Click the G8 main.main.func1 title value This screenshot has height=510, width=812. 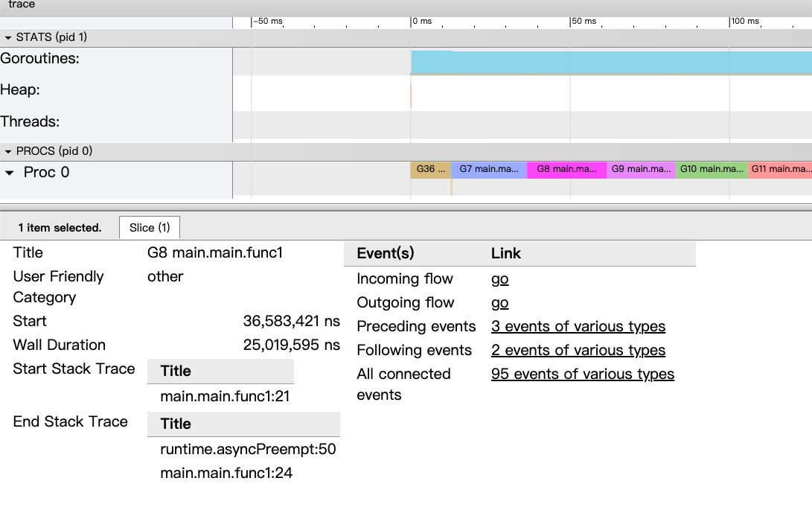click(x=215, y=253)
